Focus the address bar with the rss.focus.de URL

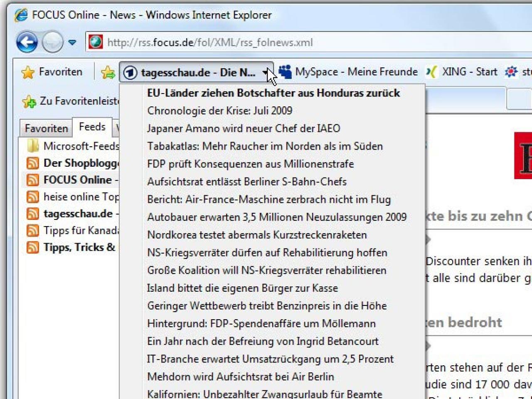coord(308,42)
